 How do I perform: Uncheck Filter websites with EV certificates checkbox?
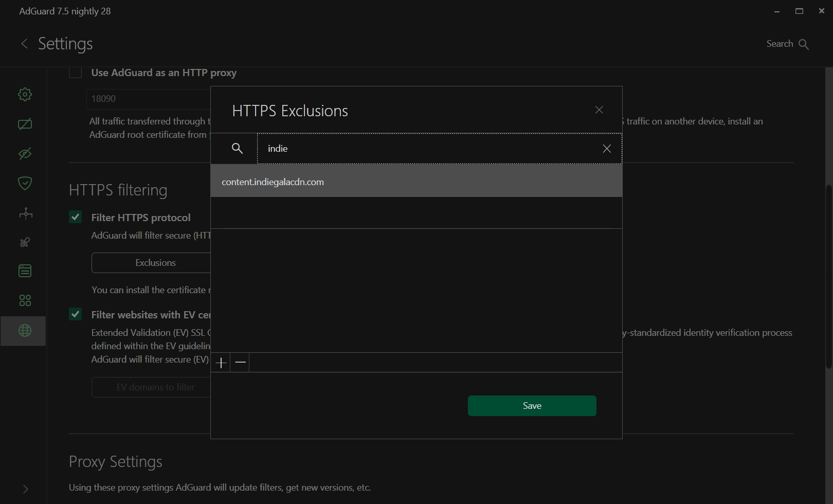(x=76, y=314)
